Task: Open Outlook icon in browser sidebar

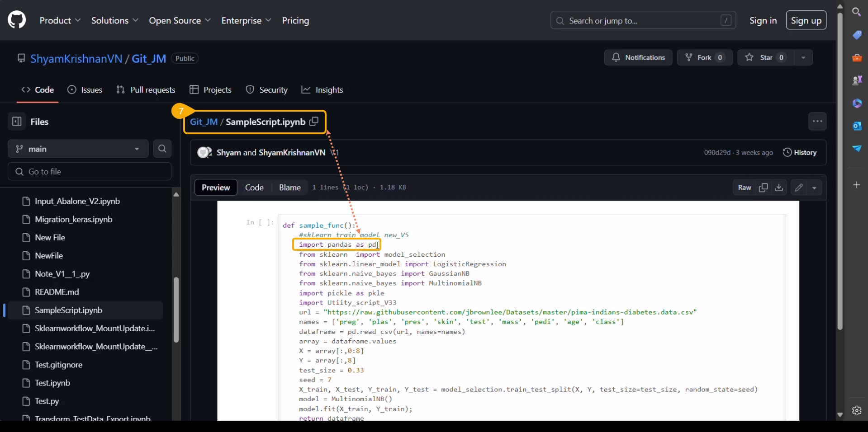Action: pos(857,126)
